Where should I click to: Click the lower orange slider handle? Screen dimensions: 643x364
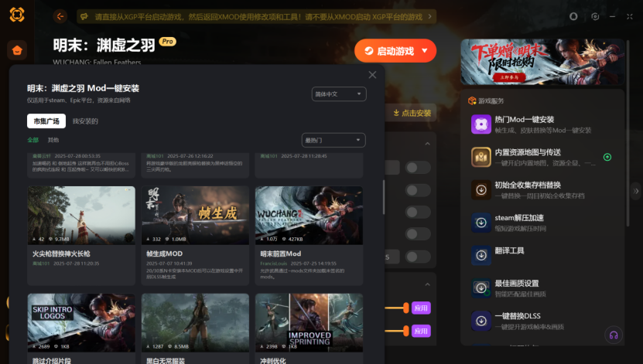406,331
